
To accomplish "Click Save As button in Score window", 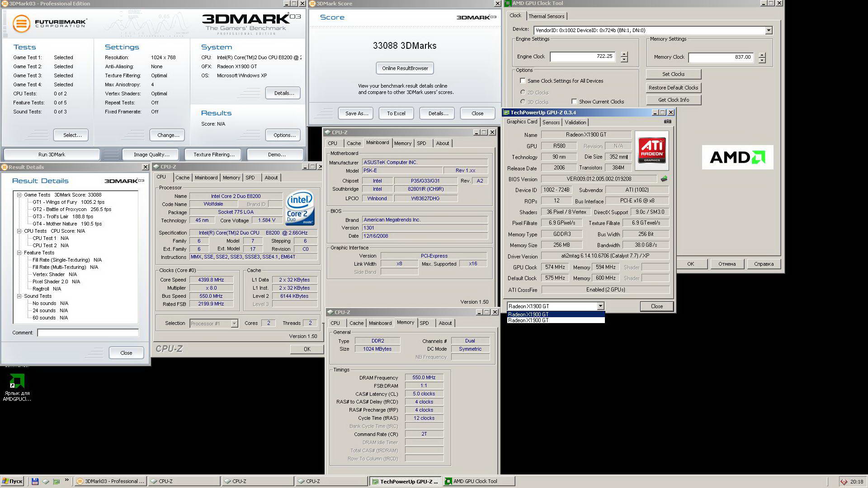I will pos(355,113).
